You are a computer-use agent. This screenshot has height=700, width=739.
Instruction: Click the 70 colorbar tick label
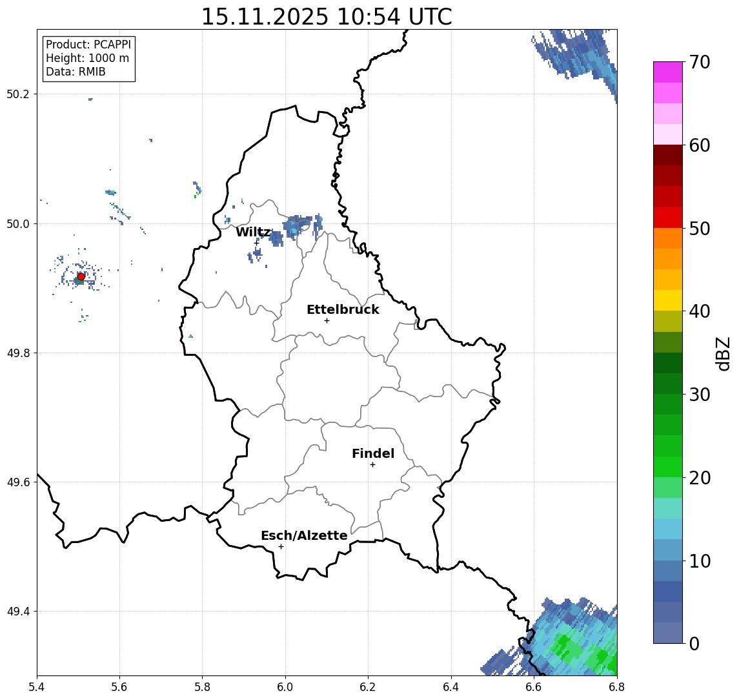[x=700, y=62]
